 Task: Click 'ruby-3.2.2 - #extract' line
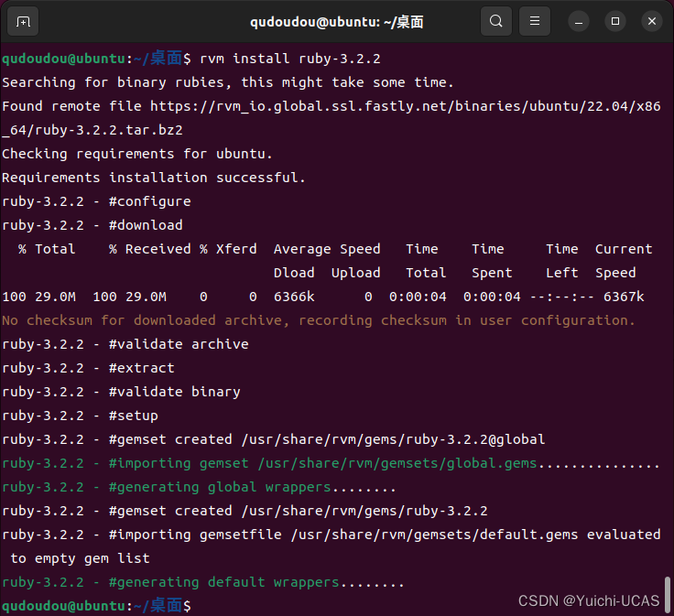point(88,368)
